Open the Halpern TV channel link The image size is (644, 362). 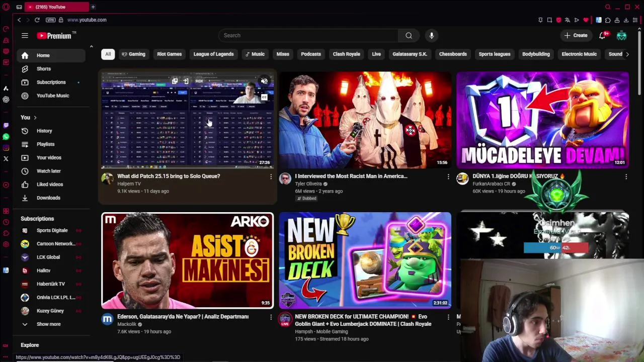(x=129, y=184)
